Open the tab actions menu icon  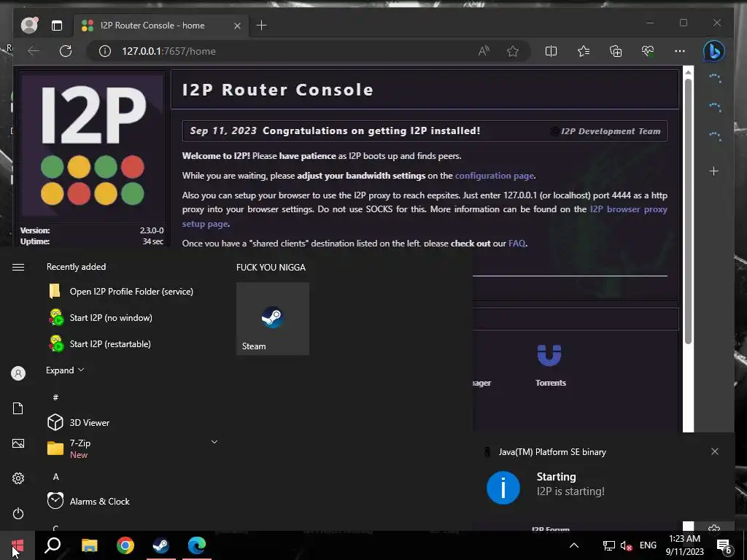click(x=57, y=26)
